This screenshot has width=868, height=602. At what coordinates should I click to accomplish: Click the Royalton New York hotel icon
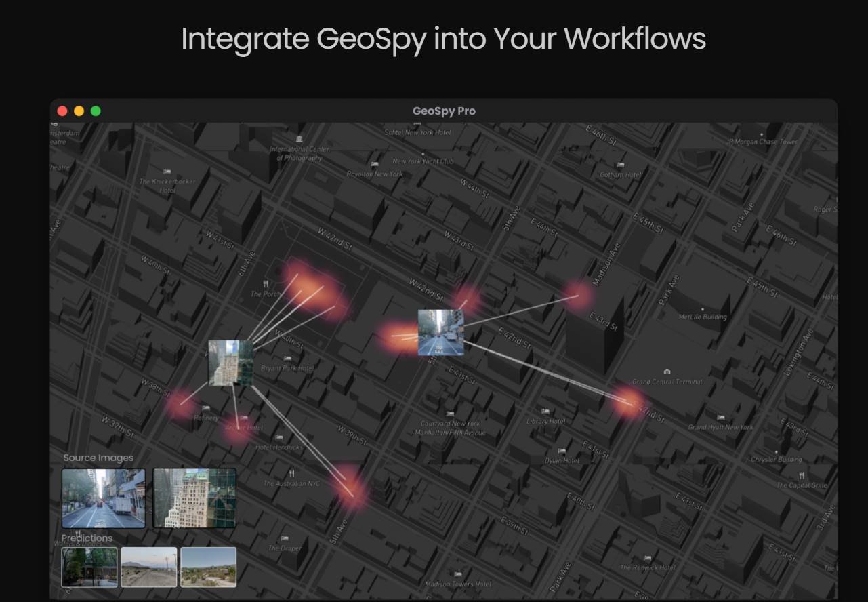(374, 165)
